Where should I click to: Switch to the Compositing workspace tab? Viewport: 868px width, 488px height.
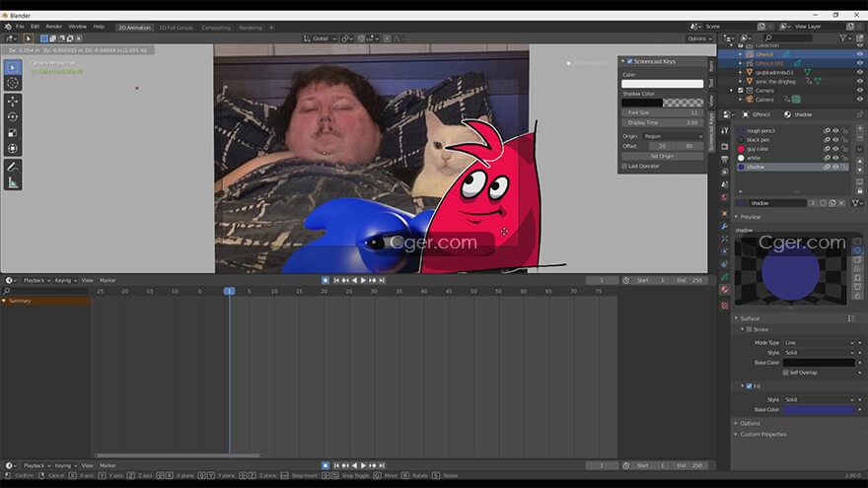point(216,28)
